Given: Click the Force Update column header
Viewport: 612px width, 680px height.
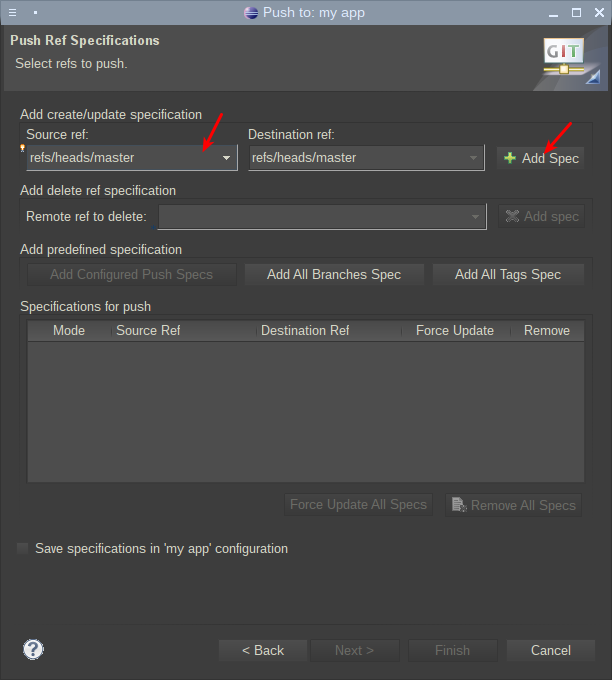Looking at the screenshot, I should pos(455,330).
